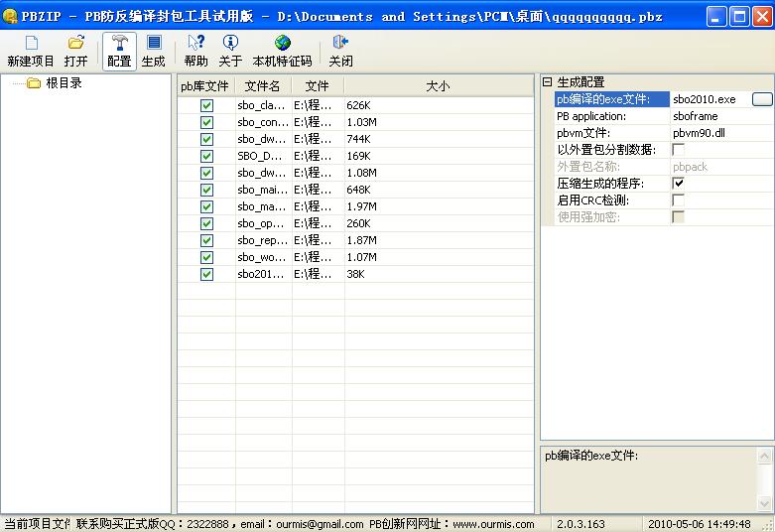Disable 压缩生成的程序 compression checkbox

pos(678,183)
